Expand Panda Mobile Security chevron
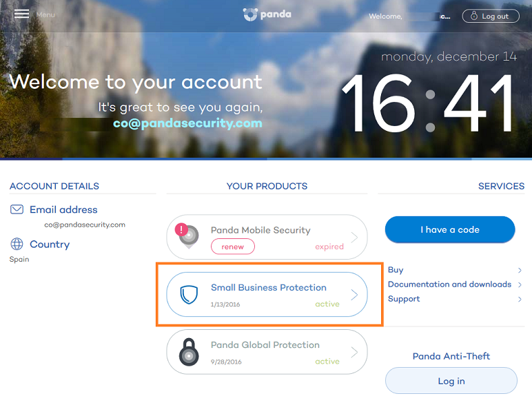 354,238
